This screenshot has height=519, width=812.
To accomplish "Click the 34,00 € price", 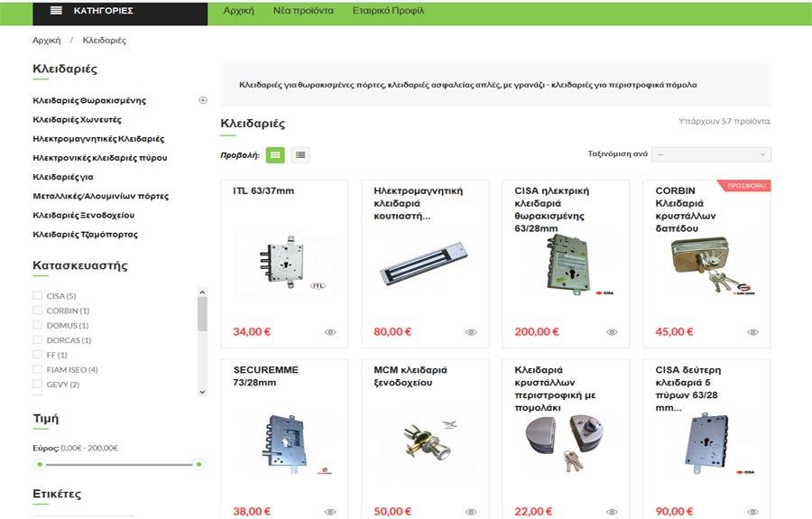I will pos(252,332).
